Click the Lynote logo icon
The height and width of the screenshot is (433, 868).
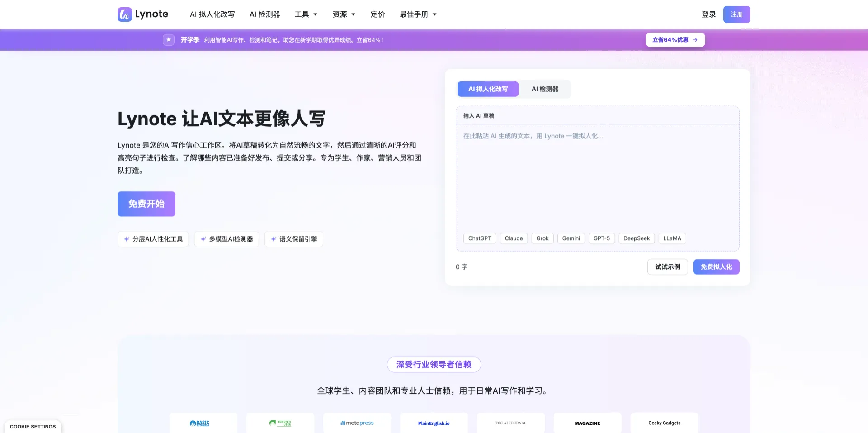point(125,14)
